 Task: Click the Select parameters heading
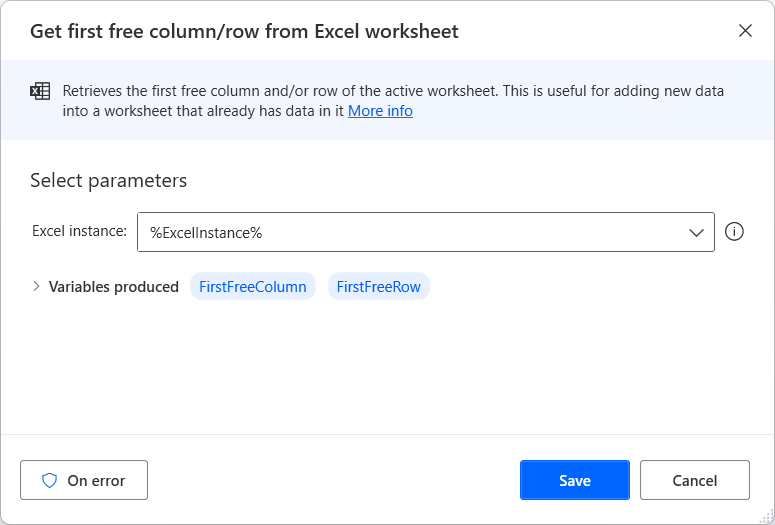109,181
